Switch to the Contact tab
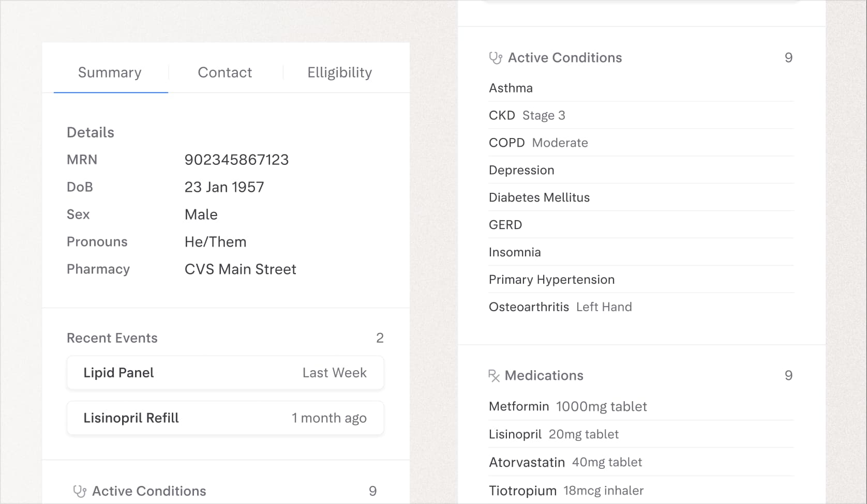This screenshot has height=504, width=867. pos(225,72)
